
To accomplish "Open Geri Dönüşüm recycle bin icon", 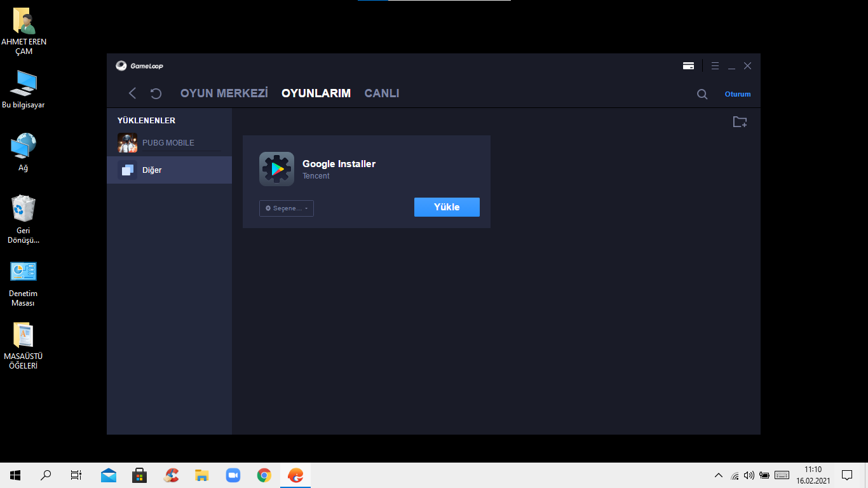I will coord(24,219).
